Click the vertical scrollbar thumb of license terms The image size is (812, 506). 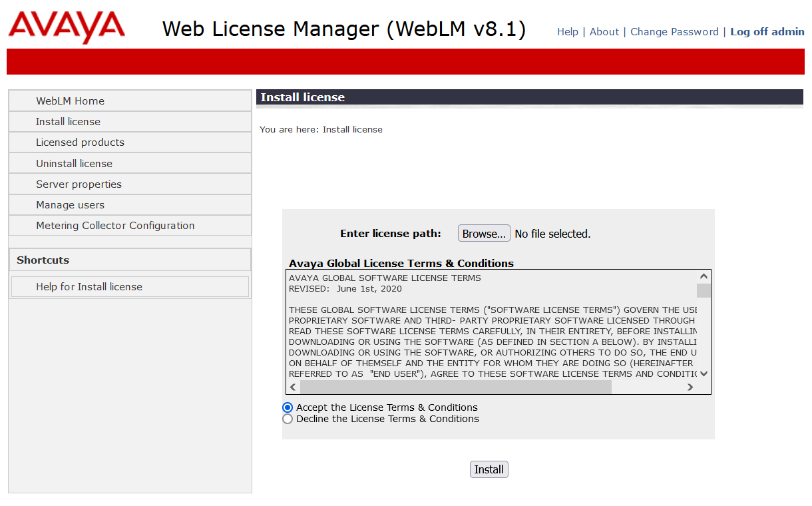pyautogui.click(x=704, y=290)
